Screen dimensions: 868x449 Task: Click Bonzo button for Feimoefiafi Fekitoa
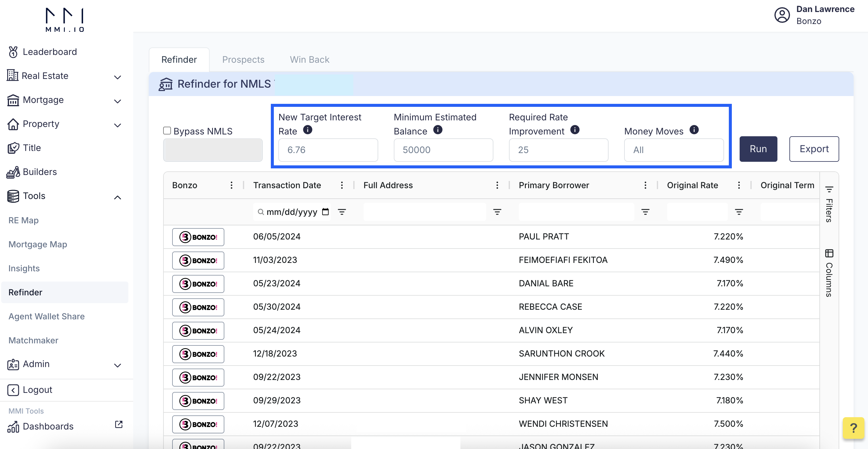tap(198, 261)
